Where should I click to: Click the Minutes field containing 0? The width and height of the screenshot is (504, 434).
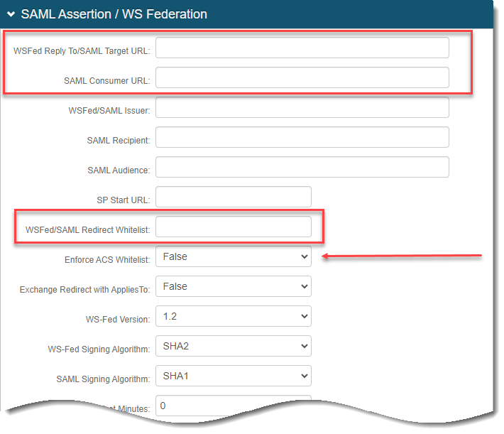[233, 406]
